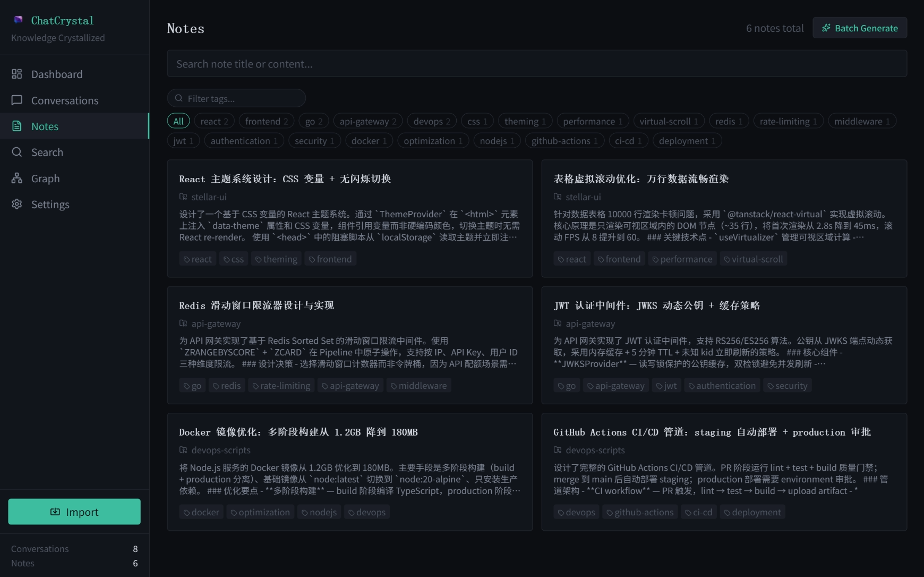Filter by the "github-actions" tag chip
This screenshot has height=577, width=924.
564,141
